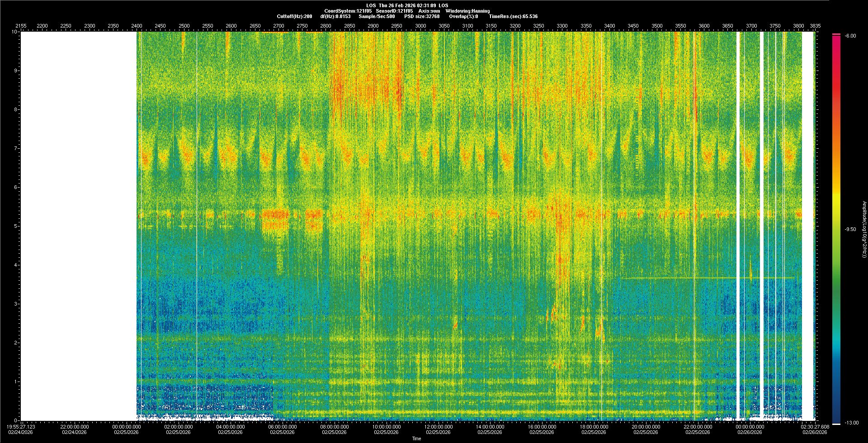Click the 3000 tick on the top axis

(420, 26)
